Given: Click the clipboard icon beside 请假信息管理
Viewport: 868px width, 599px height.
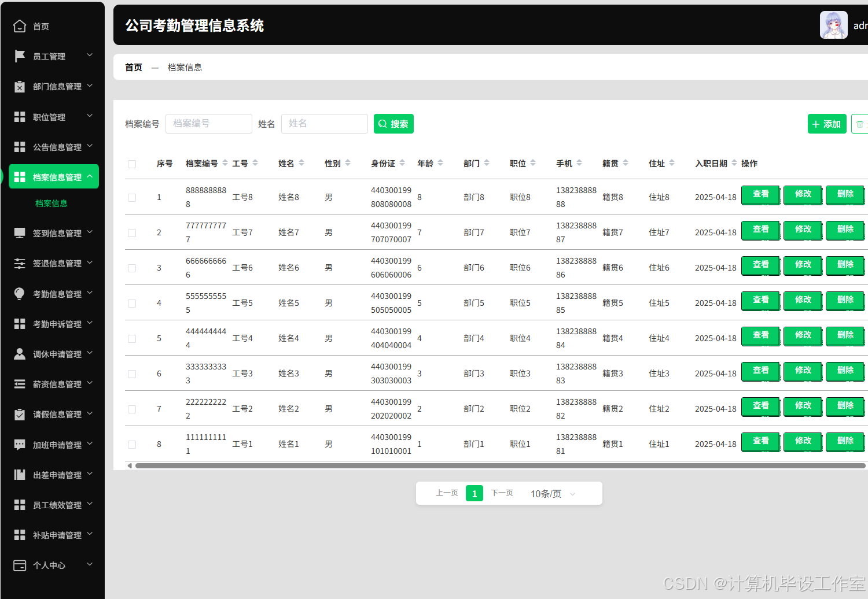Looking at the screenshot, I should pos(20,414).
